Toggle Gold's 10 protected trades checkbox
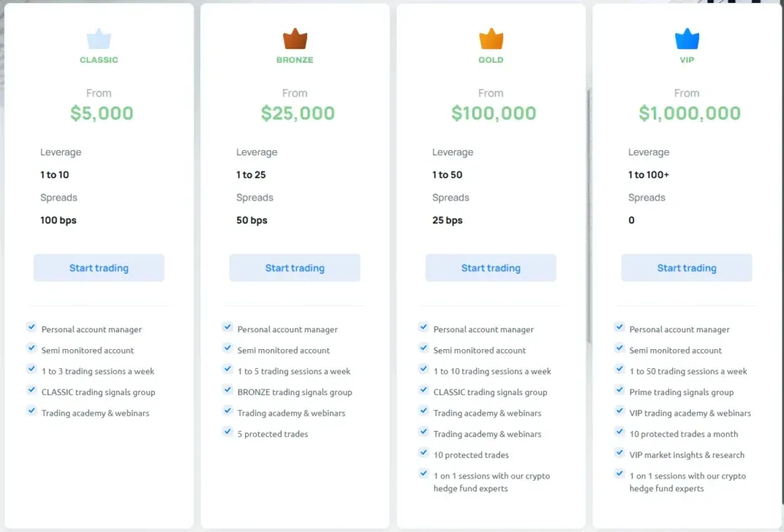The width and height of the screenshot is (784, 532). pyautogui.click(x=423, y=453)
